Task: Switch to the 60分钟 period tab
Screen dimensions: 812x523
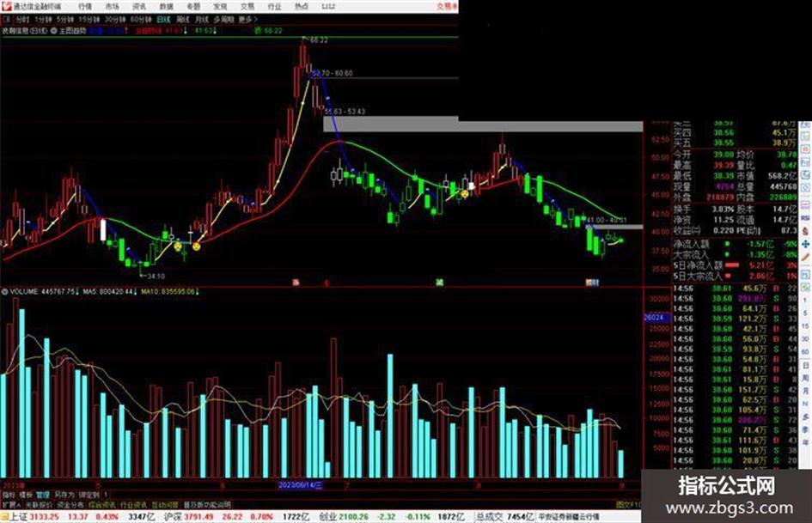Action: [141, 19]
